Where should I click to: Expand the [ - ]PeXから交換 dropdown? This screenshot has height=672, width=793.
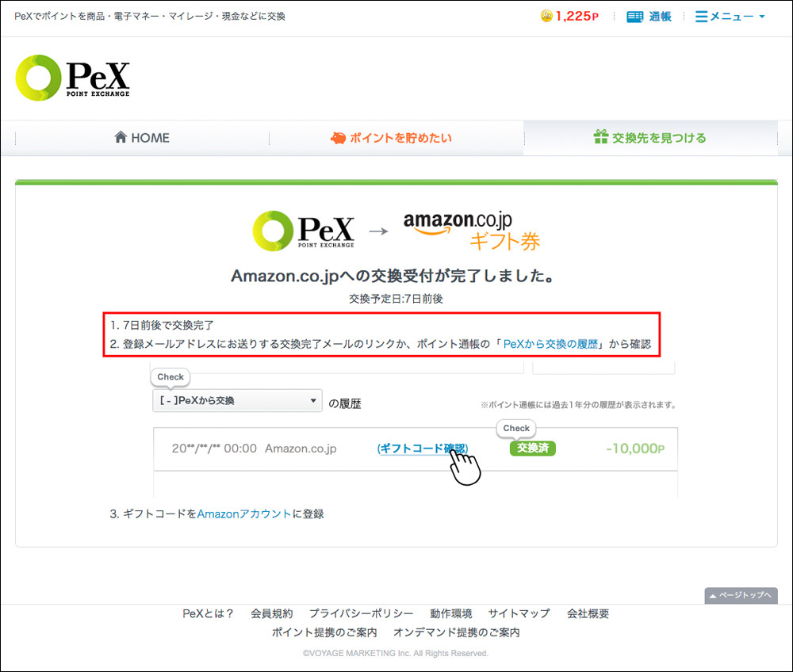coord(237,401)
